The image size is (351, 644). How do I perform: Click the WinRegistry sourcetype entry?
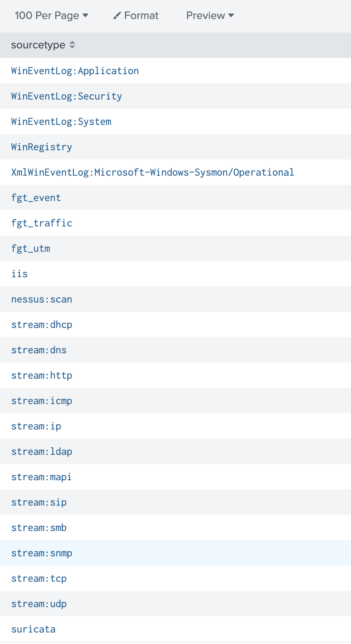41,147
